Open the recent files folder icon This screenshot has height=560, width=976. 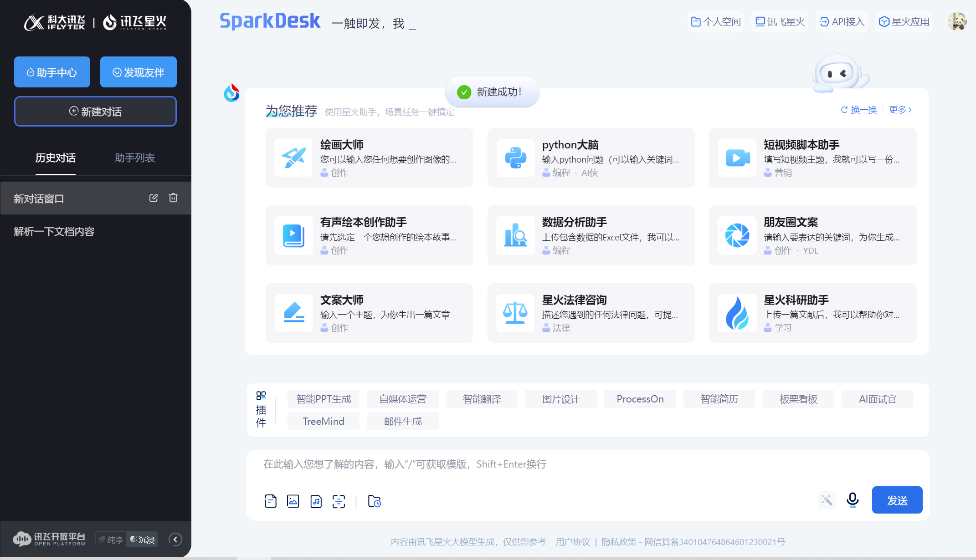[x=374, y=501]
